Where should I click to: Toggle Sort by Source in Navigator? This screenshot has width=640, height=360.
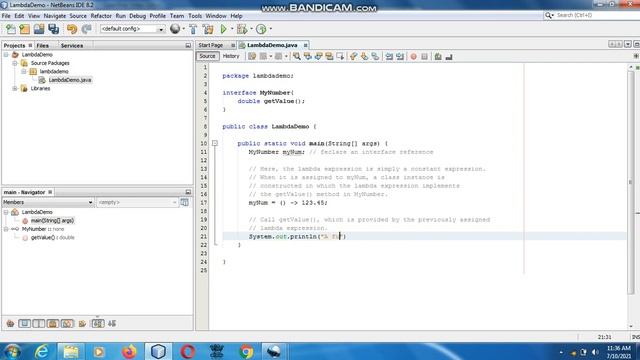pyautogui.click(x=112, y=324)
